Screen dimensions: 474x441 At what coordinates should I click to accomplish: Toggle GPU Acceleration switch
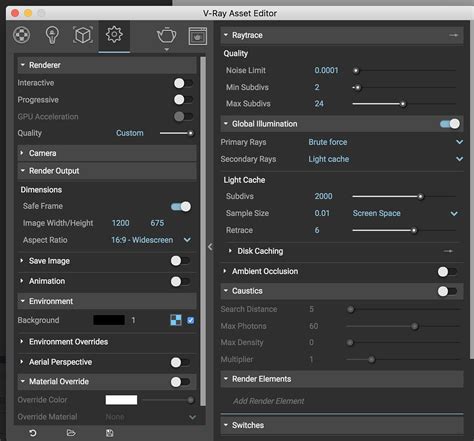(x=183, y=116)
